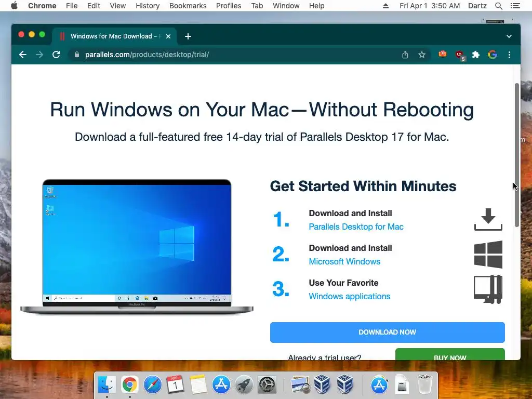Click the padlock site info icon

tap(77, 55)
